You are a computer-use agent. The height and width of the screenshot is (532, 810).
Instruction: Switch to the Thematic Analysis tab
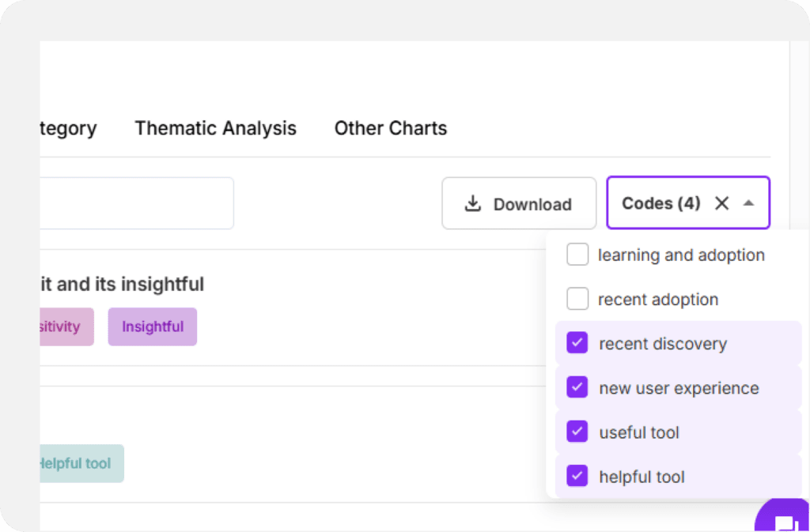click(215, 128)
